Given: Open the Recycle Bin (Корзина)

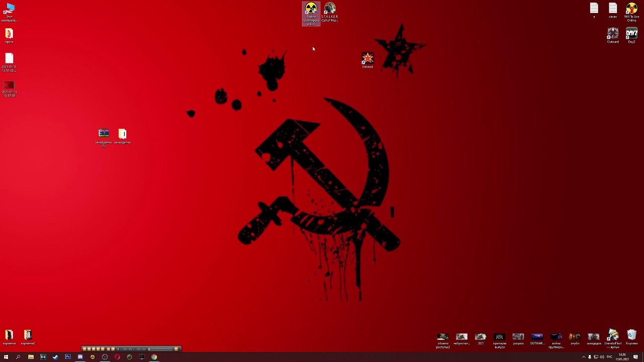Looking at the screenshot, I should click(631, 337).
